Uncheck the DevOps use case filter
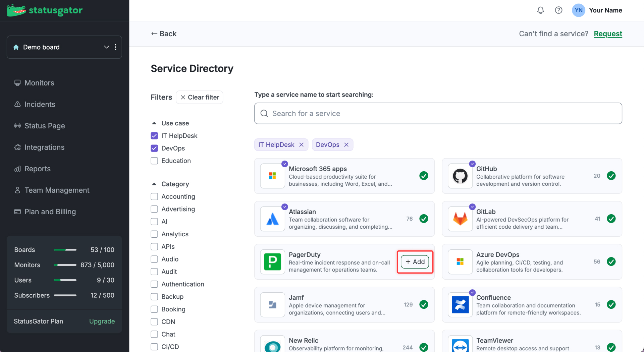The height and width of the screenshot is (352, 644). click(154, 148)
